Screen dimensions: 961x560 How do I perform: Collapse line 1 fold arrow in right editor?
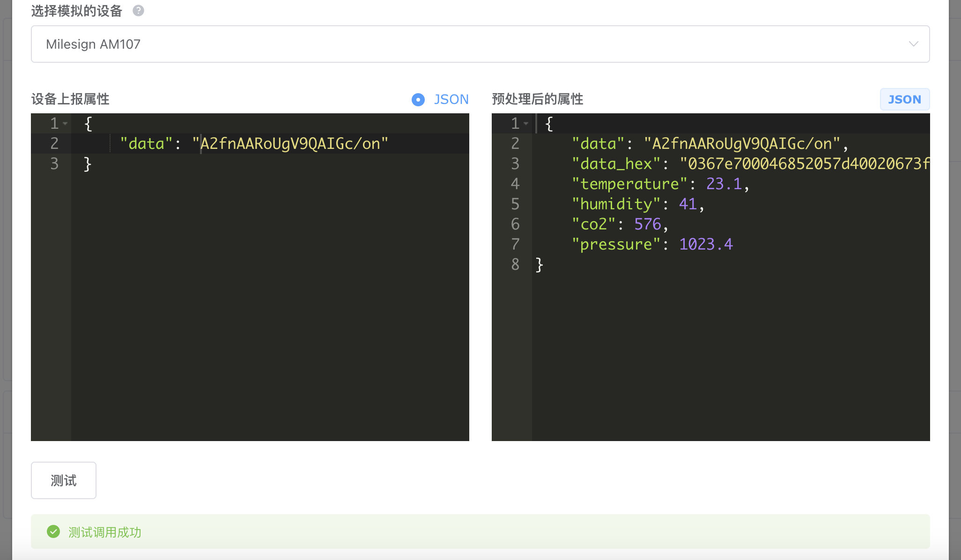tap(526, 124)
